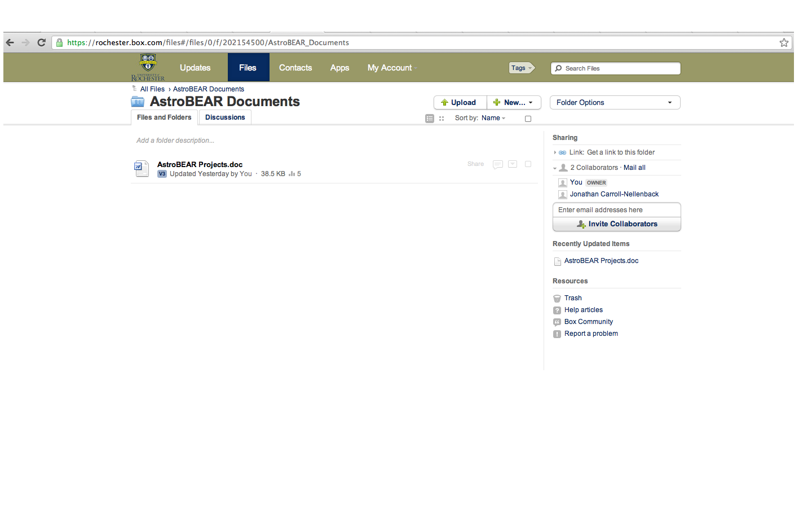Click the Search Files field

point(616,68)
